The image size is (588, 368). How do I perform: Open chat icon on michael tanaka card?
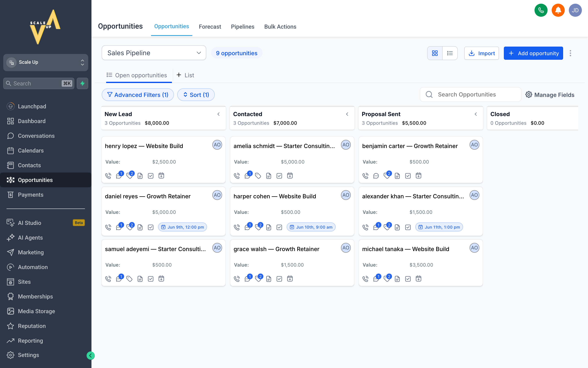[x=376, y=279]
